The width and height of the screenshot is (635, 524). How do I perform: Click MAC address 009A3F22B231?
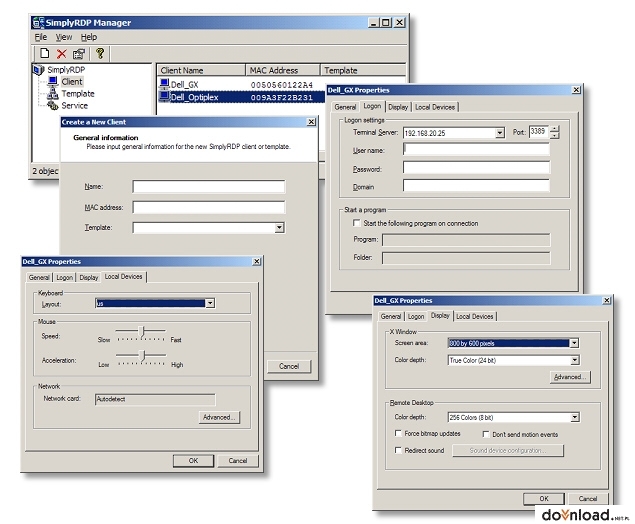pyautogui.click(x=282, y=97)
